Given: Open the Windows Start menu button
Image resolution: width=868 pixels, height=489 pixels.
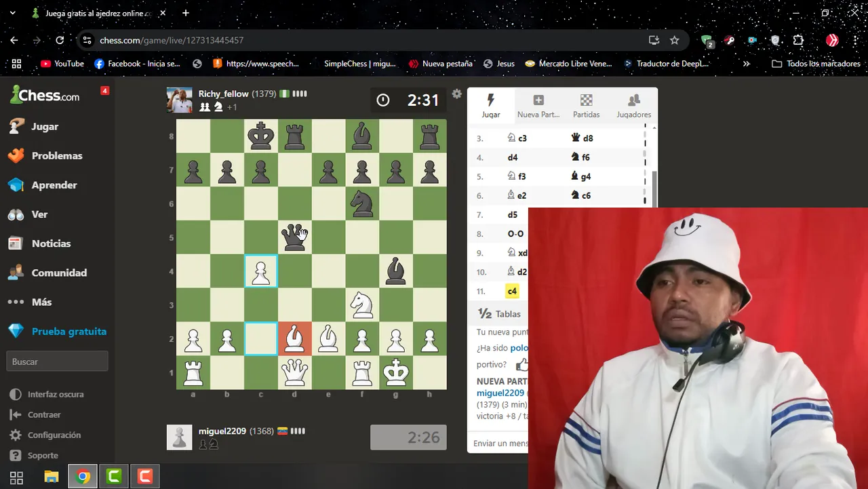Looking at the screenshot, I should pos(16,477).
